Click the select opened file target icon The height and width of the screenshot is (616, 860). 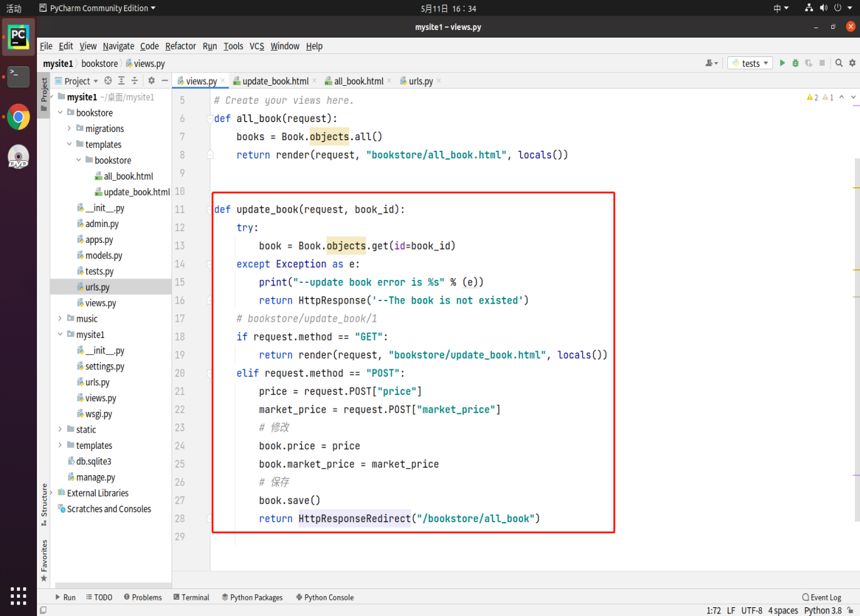pos(108,81)
